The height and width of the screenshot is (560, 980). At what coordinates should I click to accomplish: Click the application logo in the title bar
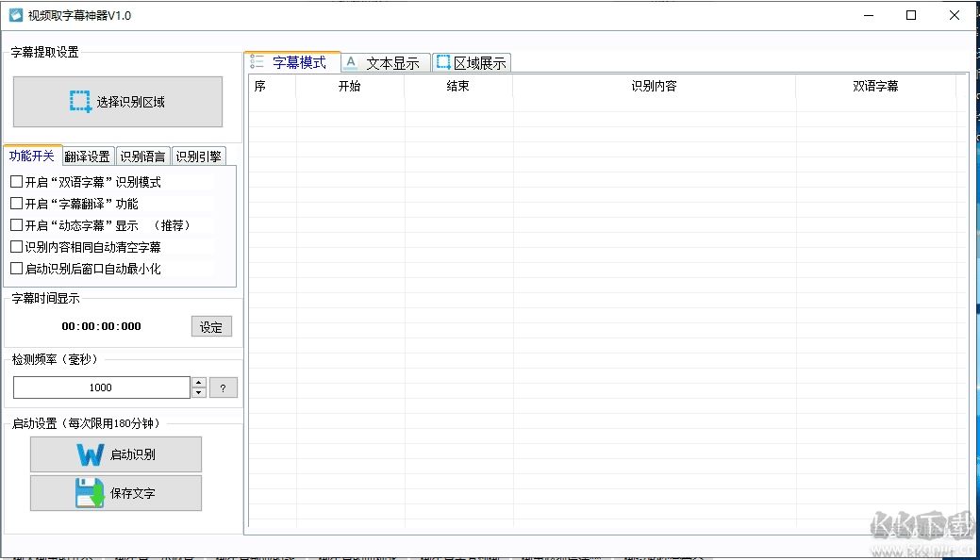click(14, 15)
